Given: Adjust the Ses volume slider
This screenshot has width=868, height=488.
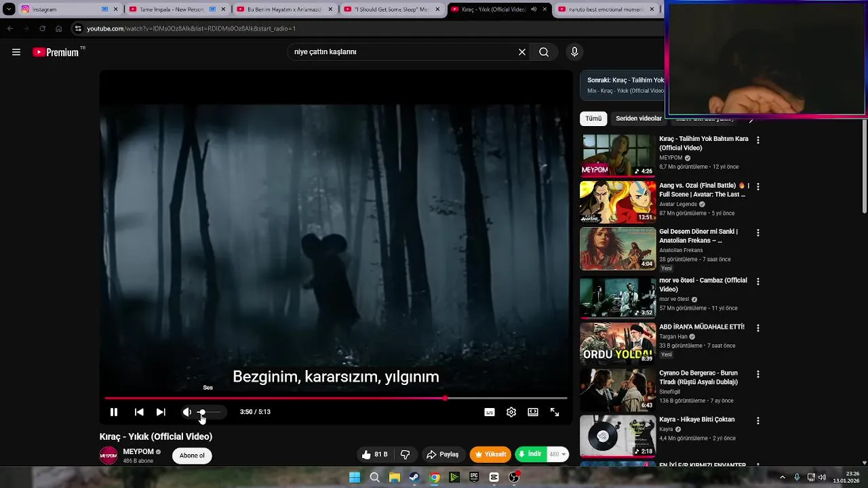Looking at the screenshot, I should coord(210,412).
